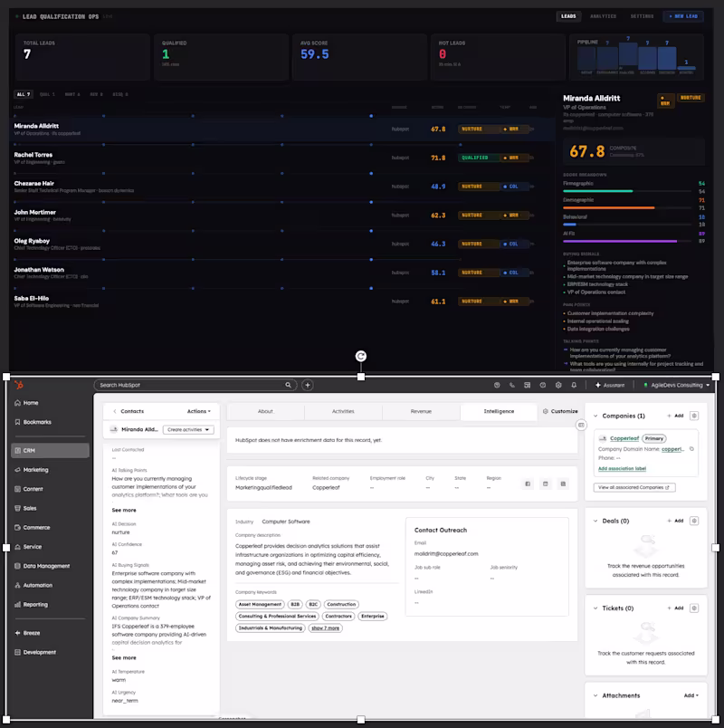Click the plus create button beside search
Screen dimensions: 724x728
pos(307,385)
